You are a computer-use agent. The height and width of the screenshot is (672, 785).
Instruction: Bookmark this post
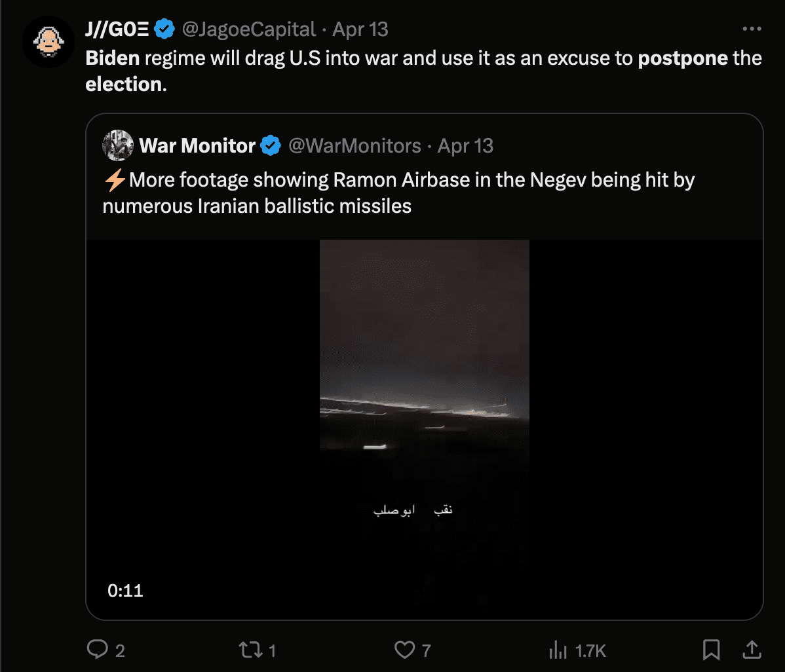tap(711, 650)
